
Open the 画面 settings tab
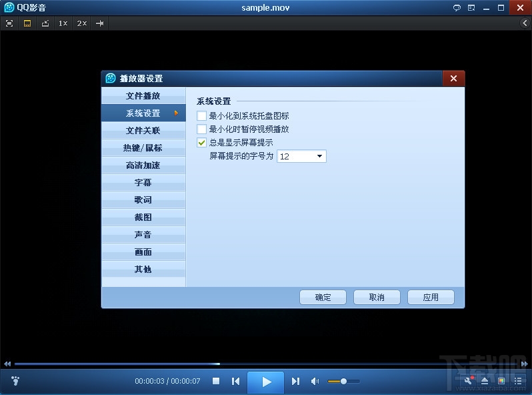pyautogui.click(x=143, y=252)
